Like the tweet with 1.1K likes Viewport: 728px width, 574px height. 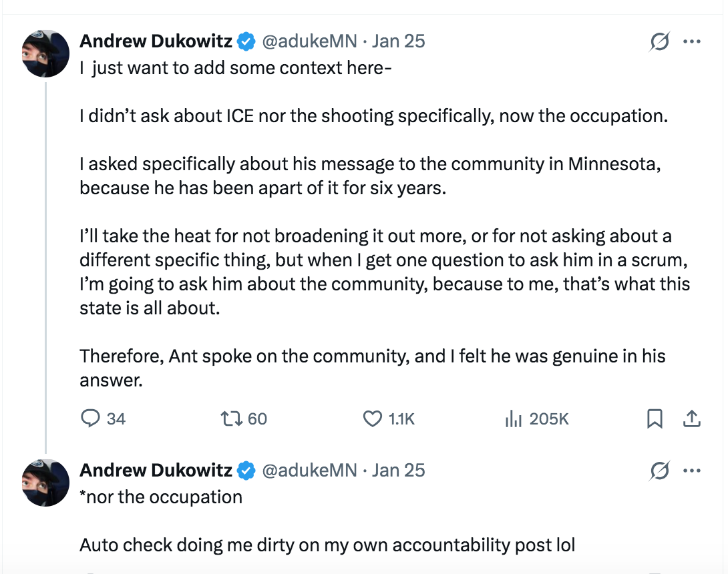[372, 418]
